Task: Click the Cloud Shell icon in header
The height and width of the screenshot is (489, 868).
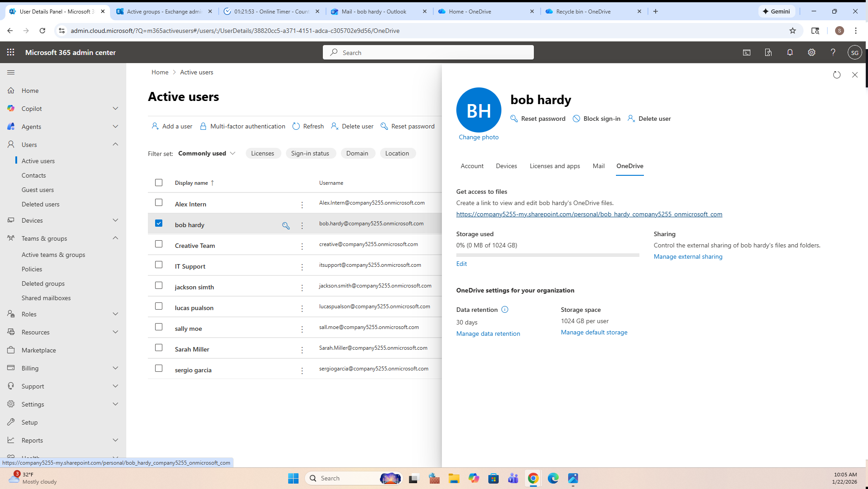Action: (x=747, y=52)
